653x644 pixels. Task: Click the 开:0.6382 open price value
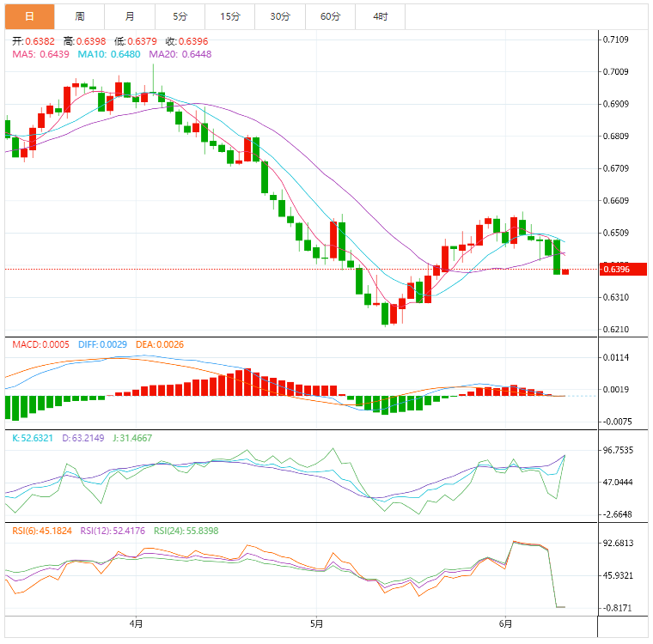(x=34, y=41)
